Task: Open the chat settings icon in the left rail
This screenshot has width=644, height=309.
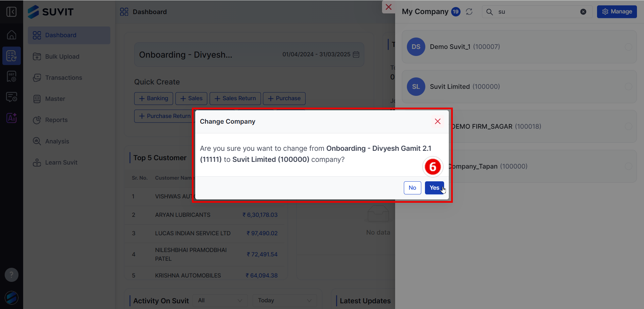Action: [x=11, y=97]
